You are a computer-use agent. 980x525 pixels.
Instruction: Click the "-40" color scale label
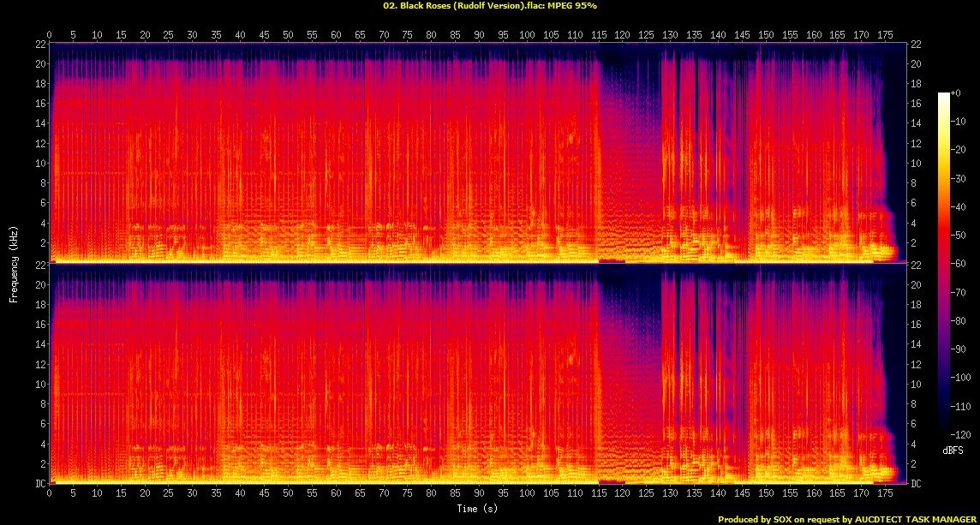(x=956, y=206)
